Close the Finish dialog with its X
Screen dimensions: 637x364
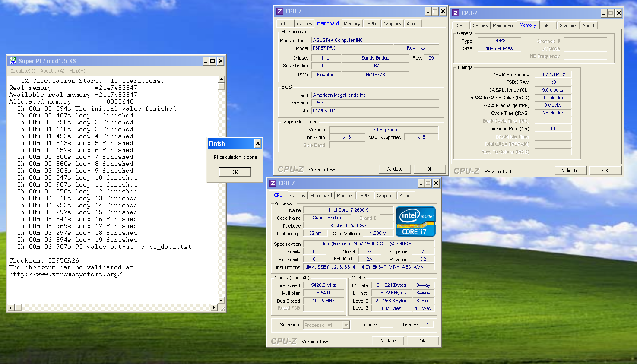pyautogui.click(x=258, y=143)
